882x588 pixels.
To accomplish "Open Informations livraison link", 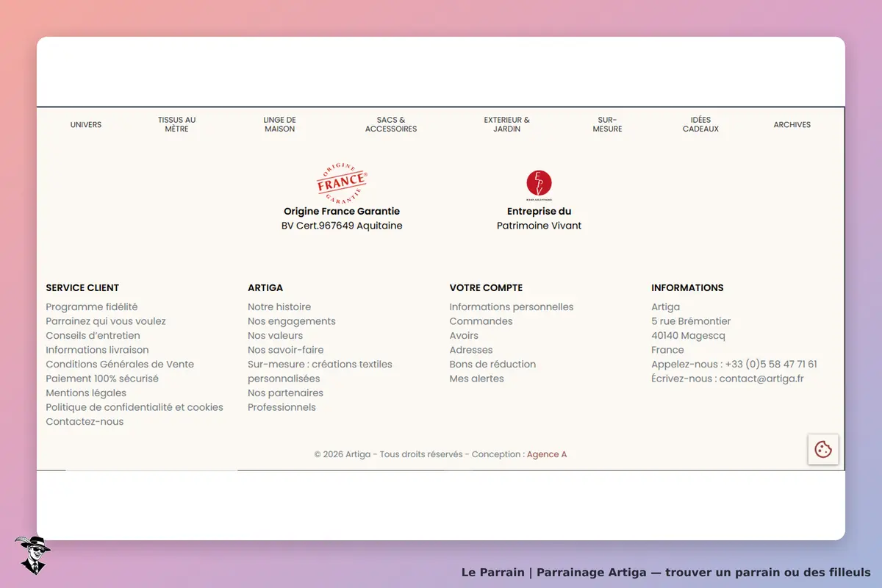I will click(x=97, y=350).
